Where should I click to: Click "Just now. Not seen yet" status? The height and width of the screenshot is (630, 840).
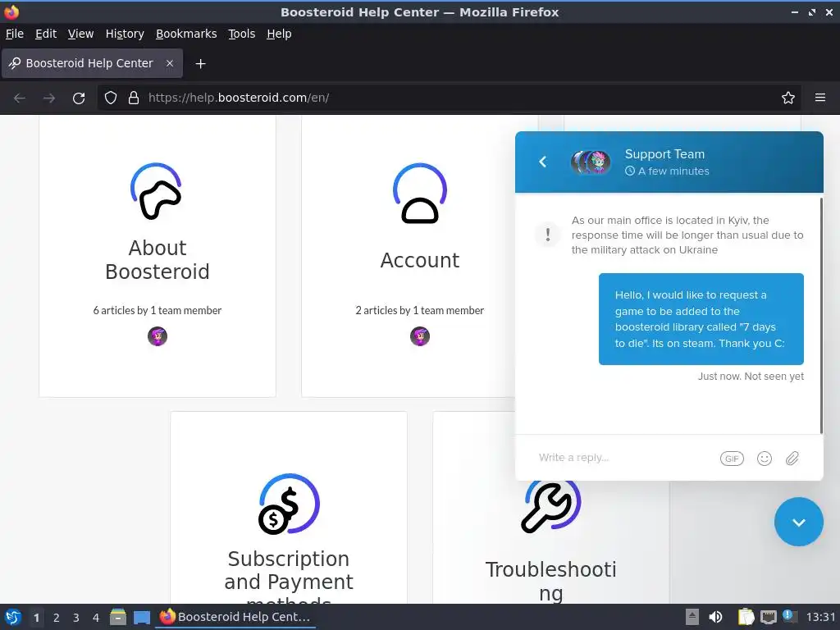[751, 377]
